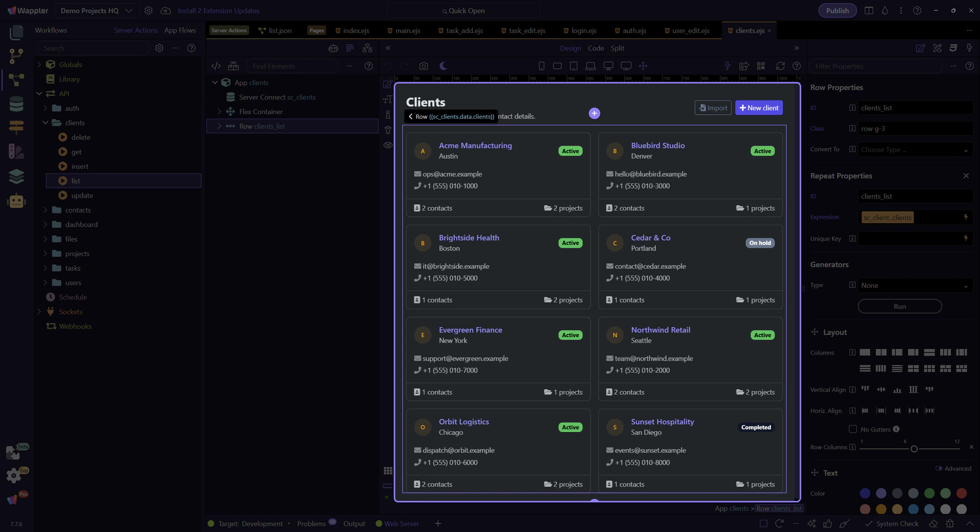
Task: Enable the No Gutters checkbox
Action: click(852, 429)
